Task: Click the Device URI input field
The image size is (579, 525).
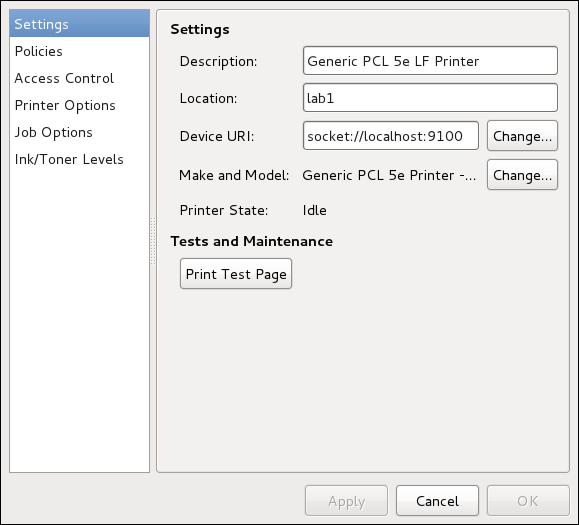Action: (391, 136)
